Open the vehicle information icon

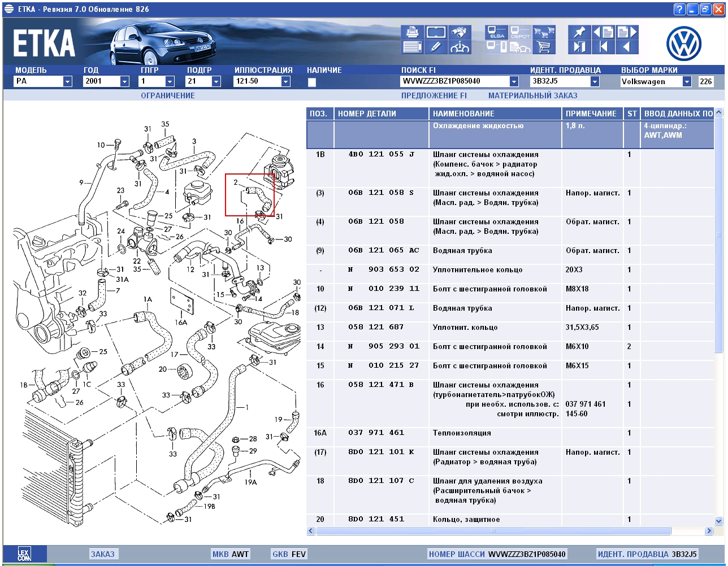[460, 47]
